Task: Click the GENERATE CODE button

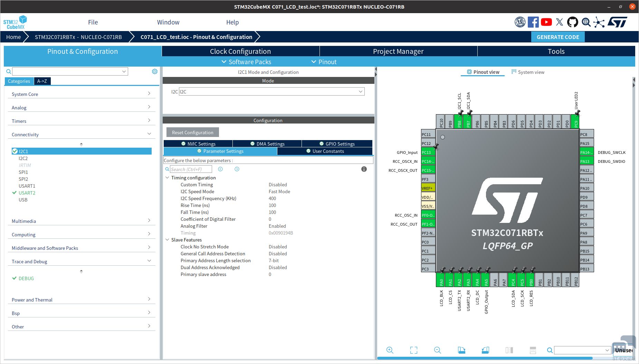Action: coord(558,37)
